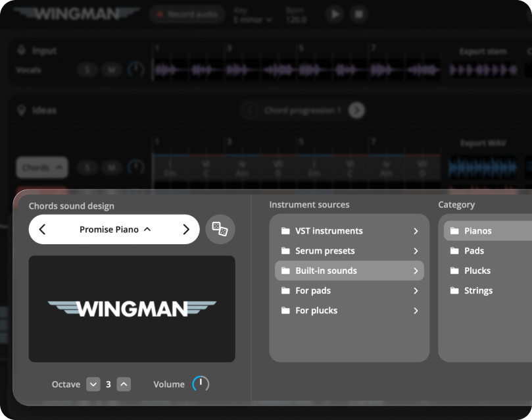Click the Wingman logo preview thumbnail
Image resolution: width=532 pixels, height=420 pixels.
pyautogui.click(x=132, y=309)
